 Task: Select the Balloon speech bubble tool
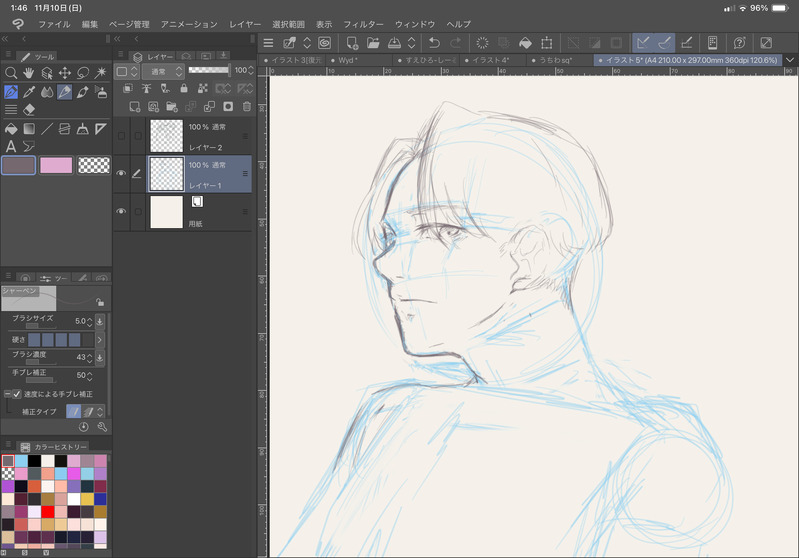tap(29, 147)
